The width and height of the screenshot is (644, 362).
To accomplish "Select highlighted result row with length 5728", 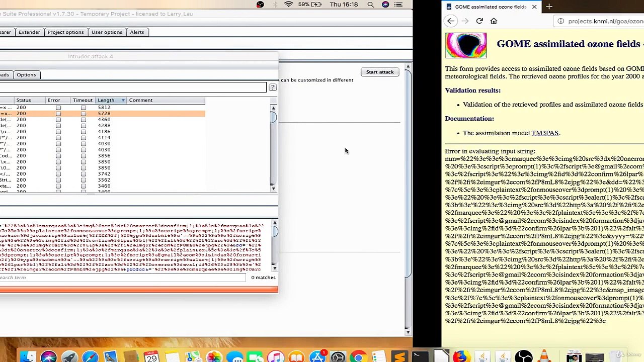I will tap(103, 114).
